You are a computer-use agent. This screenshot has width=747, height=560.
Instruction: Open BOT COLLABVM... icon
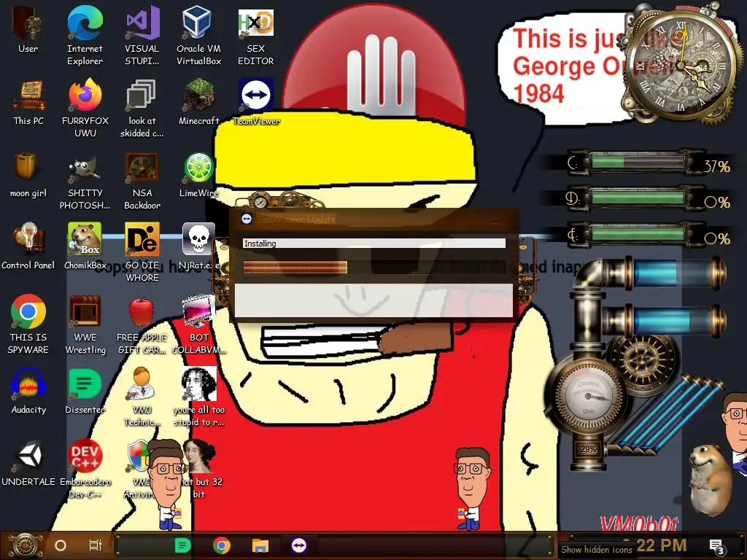198,324
